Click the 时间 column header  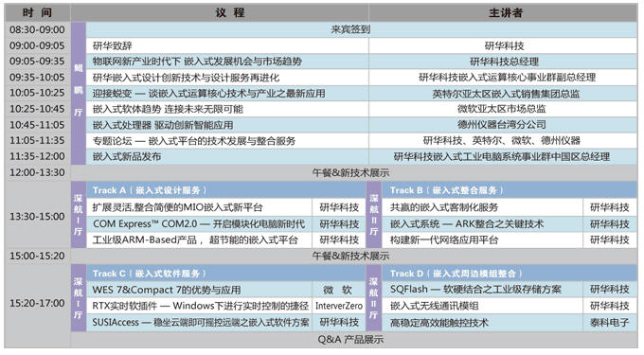pos(37,12)
